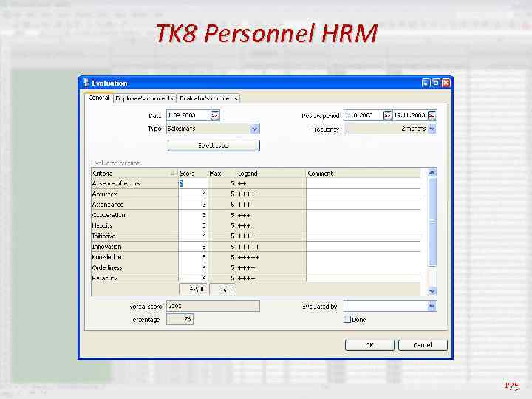Select the Cooperation criteria row
532x399 pixels.
tap(256, 215)
